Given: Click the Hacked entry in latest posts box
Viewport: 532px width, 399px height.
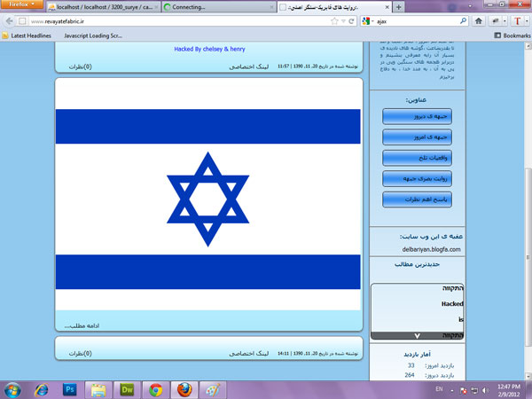Looking at the screenshot, I should pyautogui.click(x=452, y=303).
